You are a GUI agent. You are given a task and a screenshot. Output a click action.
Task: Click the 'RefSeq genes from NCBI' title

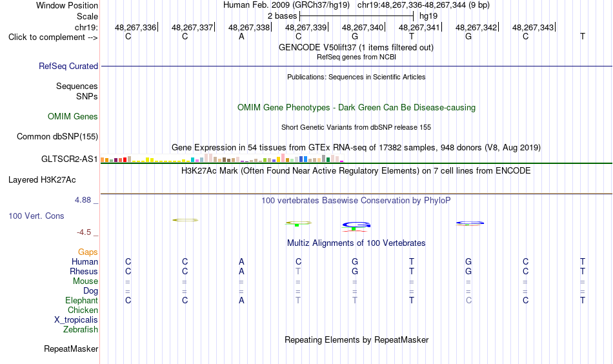pos(356,57)
